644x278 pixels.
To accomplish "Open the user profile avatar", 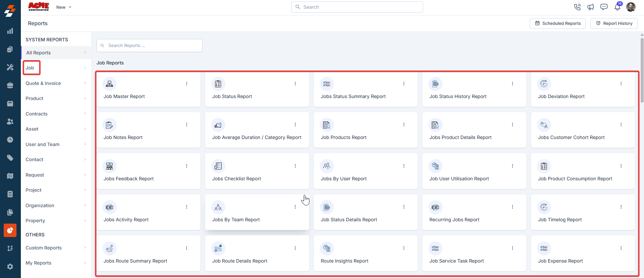I will pyautogui.click(x=631, y=7).
